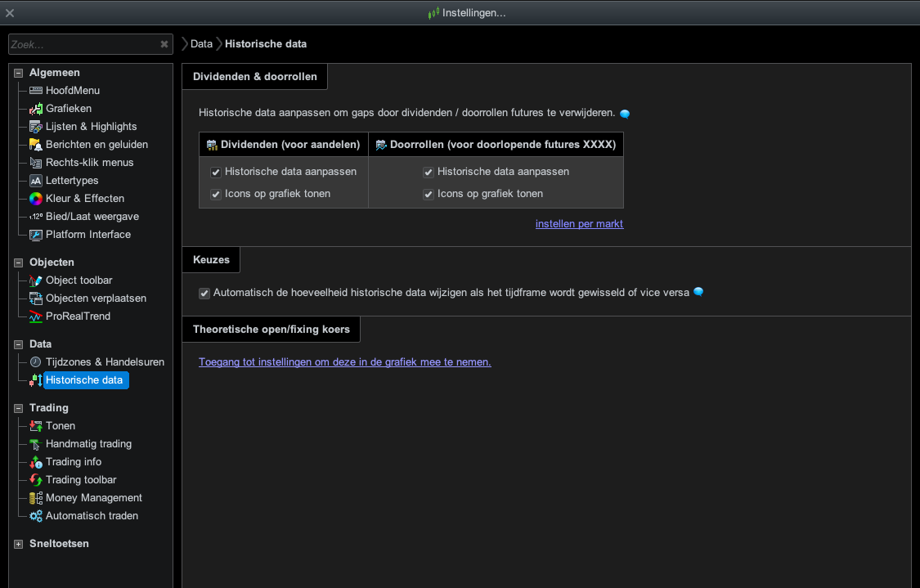Click help bubble next to dividend description
The width and height of the screenshot is (920, 588).
tap(625, 114)
